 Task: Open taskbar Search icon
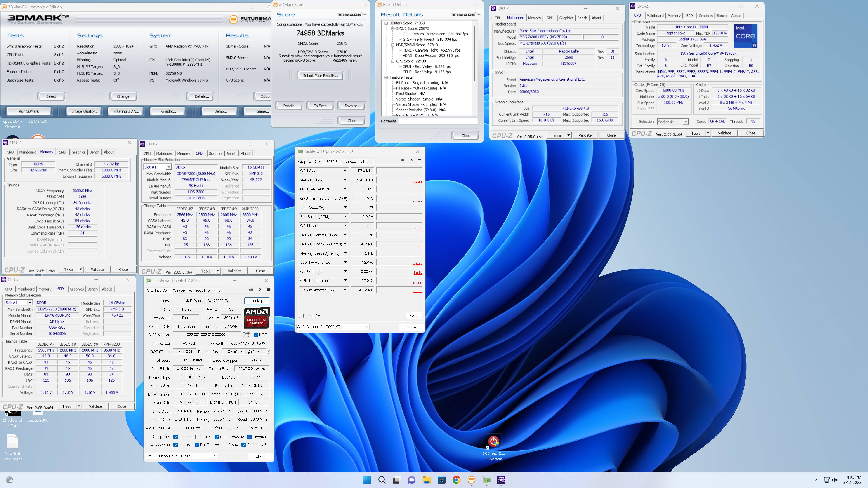point(382,480)
